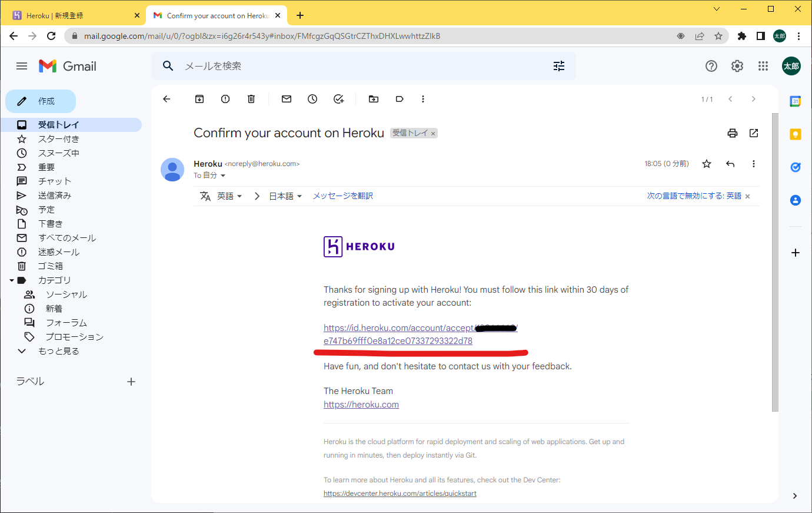
Task: Open Gmail settings gear
Action: pos(737,66)
